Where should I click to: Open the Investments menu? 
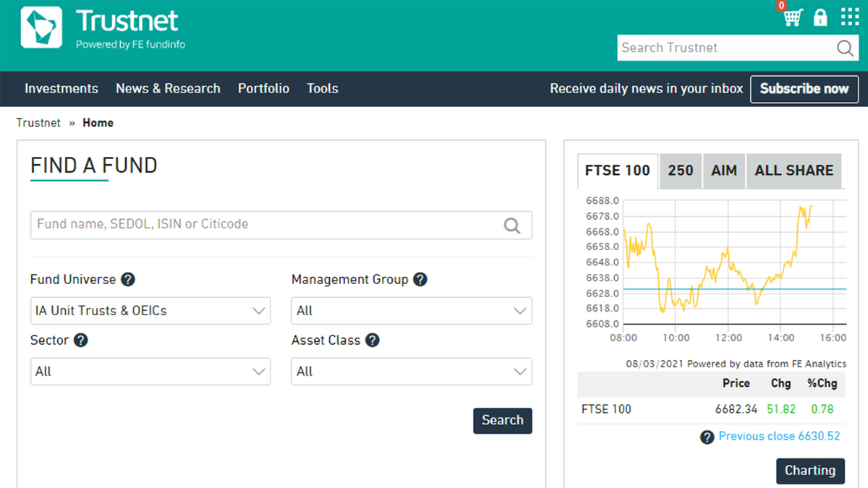click(x=61, y=88)
